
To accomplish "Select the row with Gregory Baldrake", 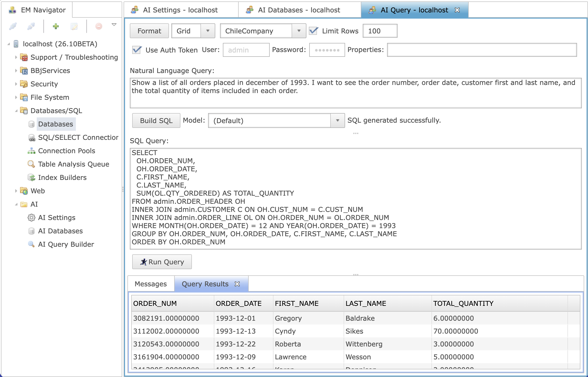I will tap(355, 318).
